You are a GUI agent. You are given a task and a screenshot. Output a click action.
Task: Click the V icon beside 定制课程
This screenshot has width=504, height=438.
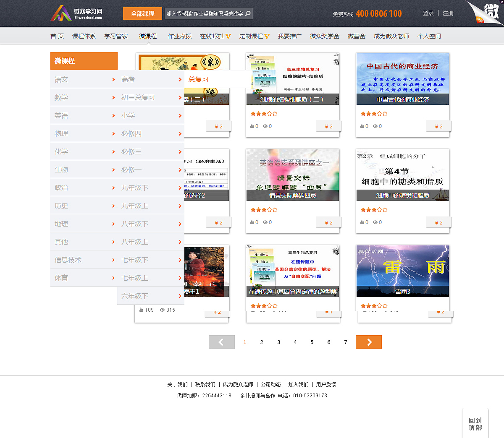pyautogui.click(x=267, y=36)
